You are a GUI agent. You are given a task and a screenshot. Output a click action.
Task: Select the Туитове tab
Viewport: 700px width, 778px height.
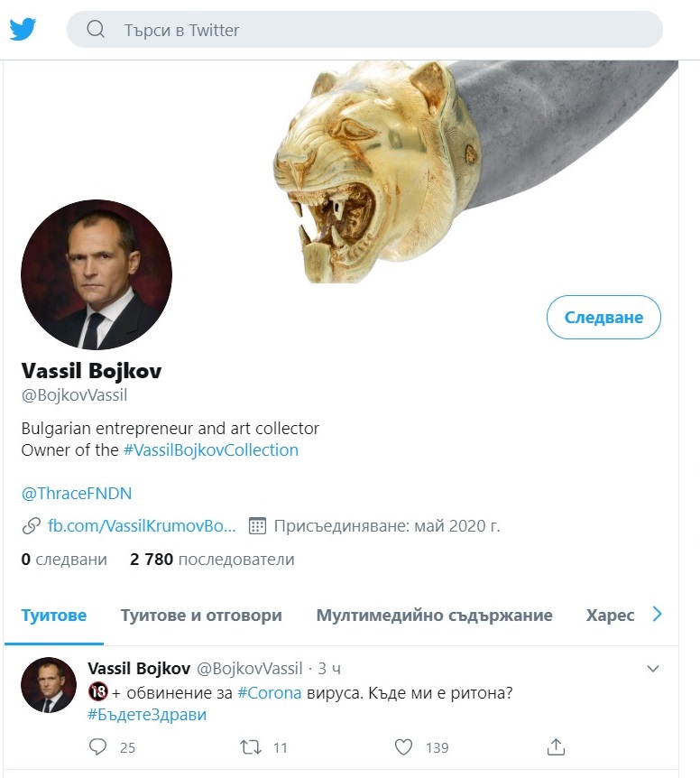point(53,616)
